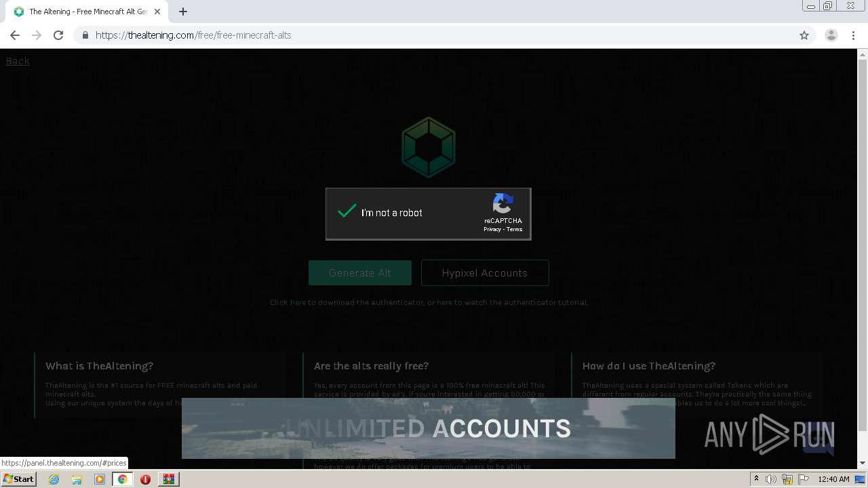Open the rightmost pinned taskbar app
868x488 pixels.
point(168,479)
